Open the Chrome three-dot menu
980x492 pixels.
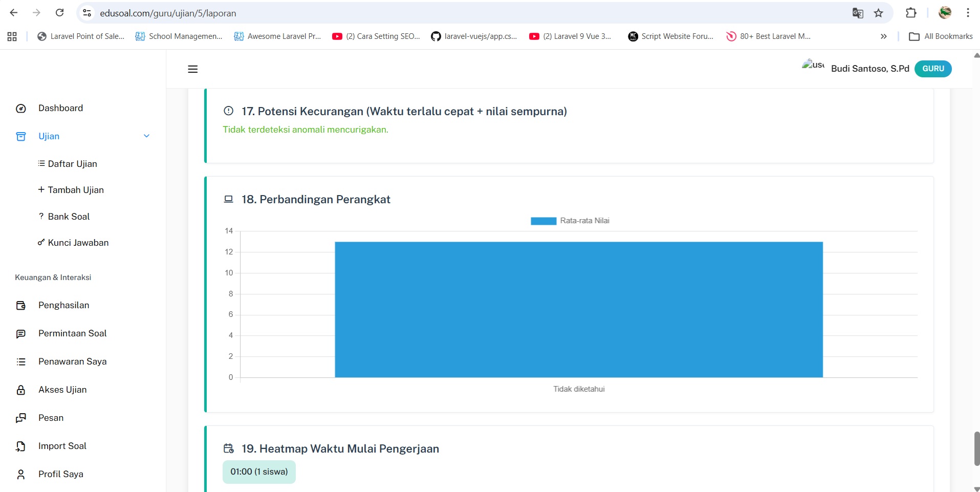click(x=968, y=13)
